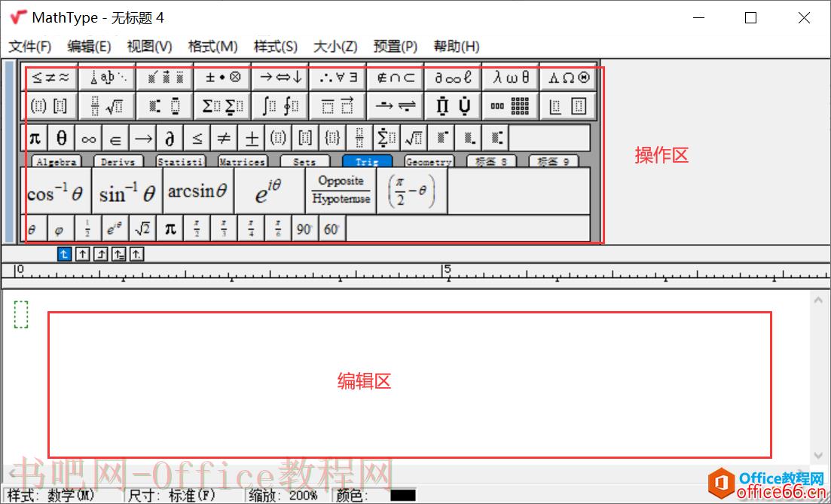Open the 文件(F) menu
Screen dimensions: 831x504
30,47
